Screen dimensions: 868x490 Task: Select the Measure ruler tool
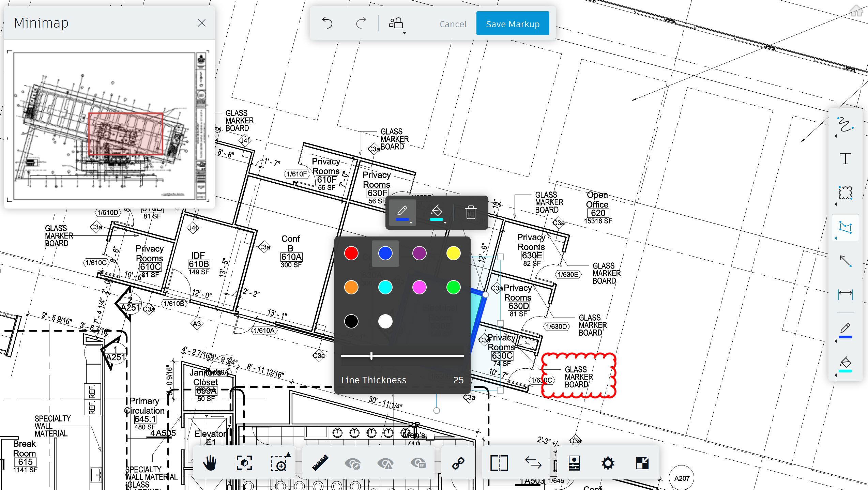point(320,463)
